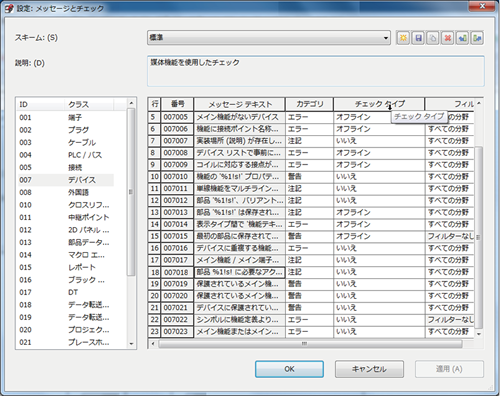Click message text cell of row 007021

239,308
